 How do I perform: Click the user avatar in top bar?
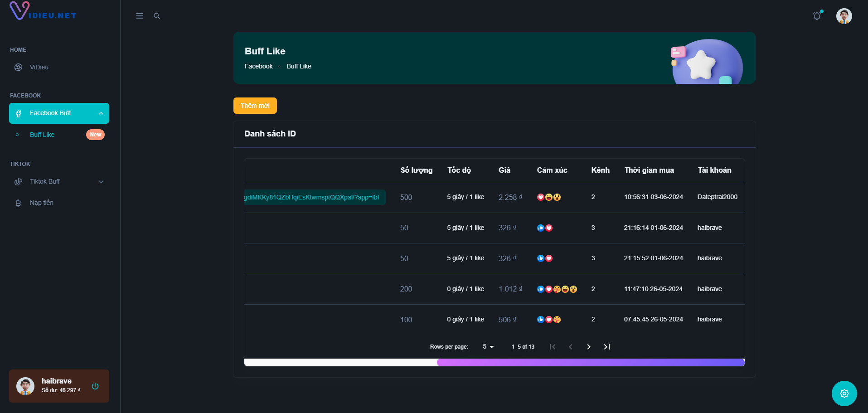(x=844, y=16)
